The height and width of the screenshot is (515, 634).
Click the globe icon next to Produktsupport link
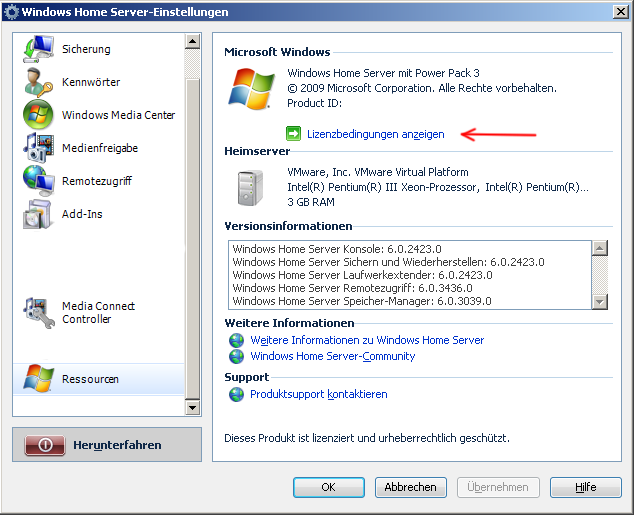tap(236, 394)
